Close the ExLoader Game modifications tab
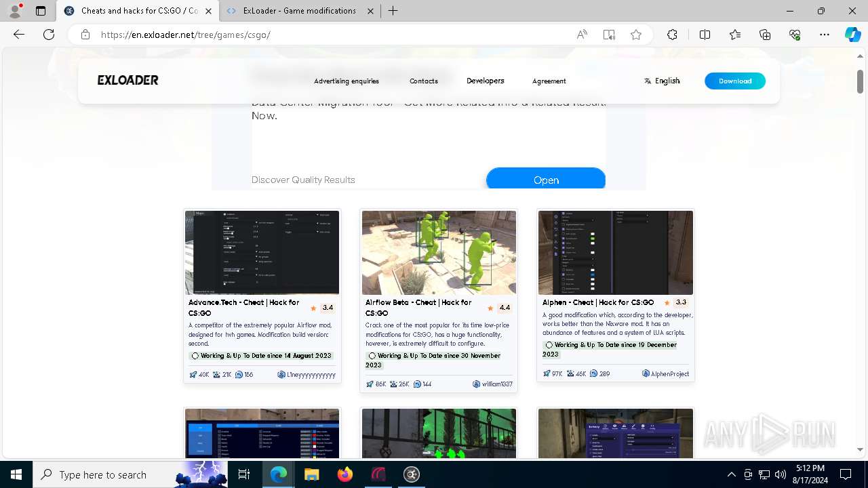868x488 pixels. pyautogui.click(x=371, y=11)
